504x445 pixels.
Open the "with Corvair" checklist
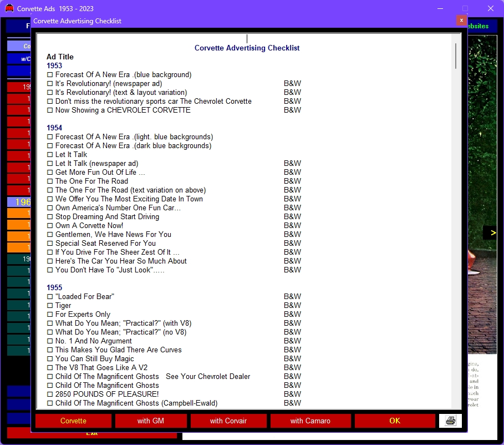(228, 421)
